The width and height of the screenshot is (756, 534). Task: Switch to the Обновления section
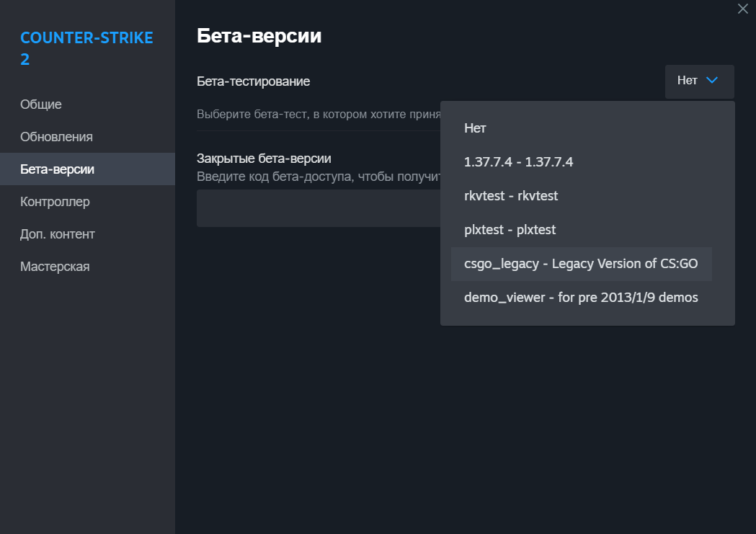click(x=87, y=137)
